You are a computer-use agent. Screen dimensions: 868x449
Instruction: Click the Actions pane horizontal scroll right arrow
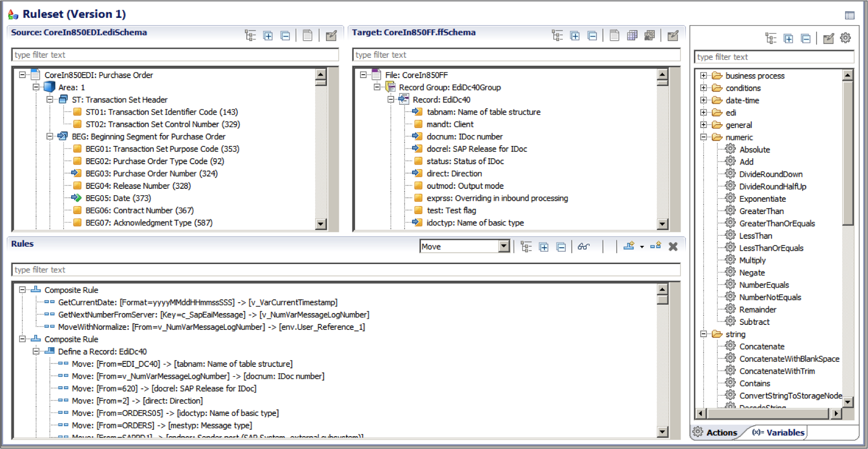coord(836,413)
